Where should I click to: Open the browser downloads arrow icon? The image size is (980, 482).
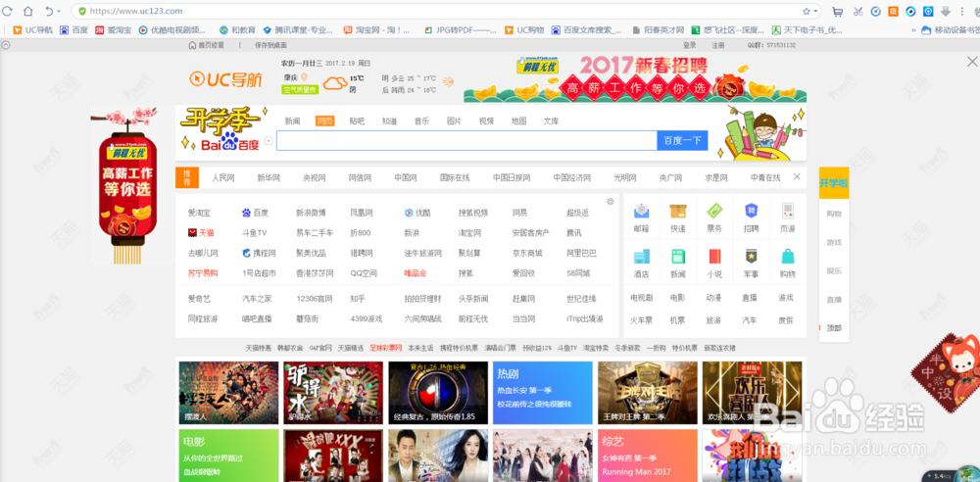[x=946, y=11]
